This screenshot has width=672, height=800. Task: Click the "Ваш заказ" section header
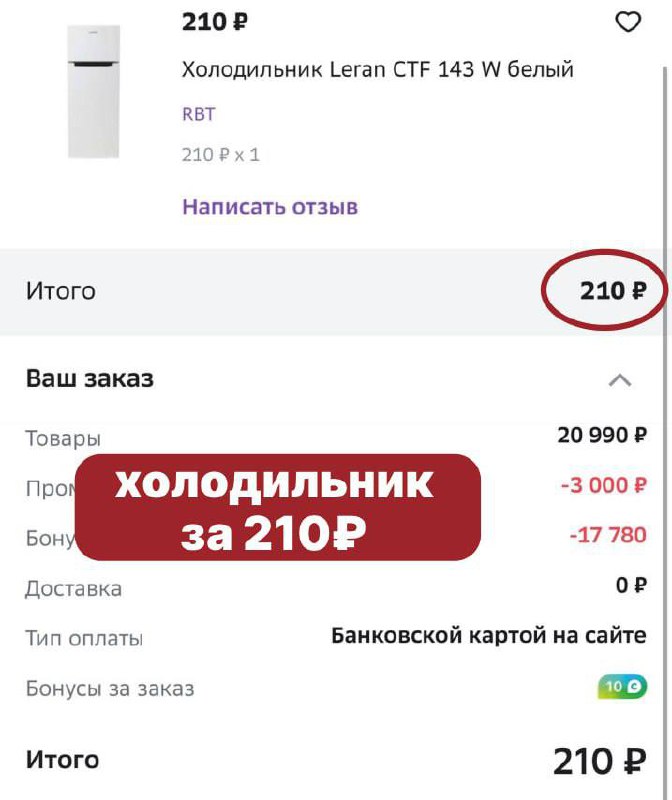90,379
